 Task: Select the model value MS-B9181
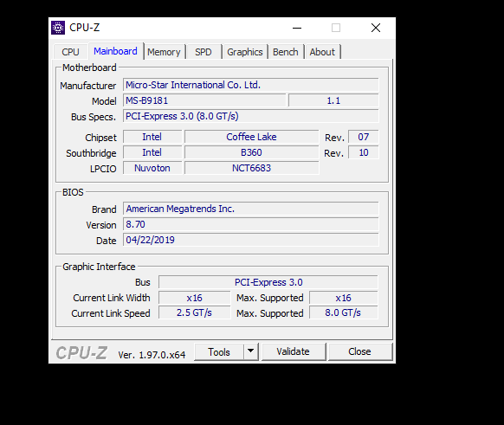click(x=204, y=100)
